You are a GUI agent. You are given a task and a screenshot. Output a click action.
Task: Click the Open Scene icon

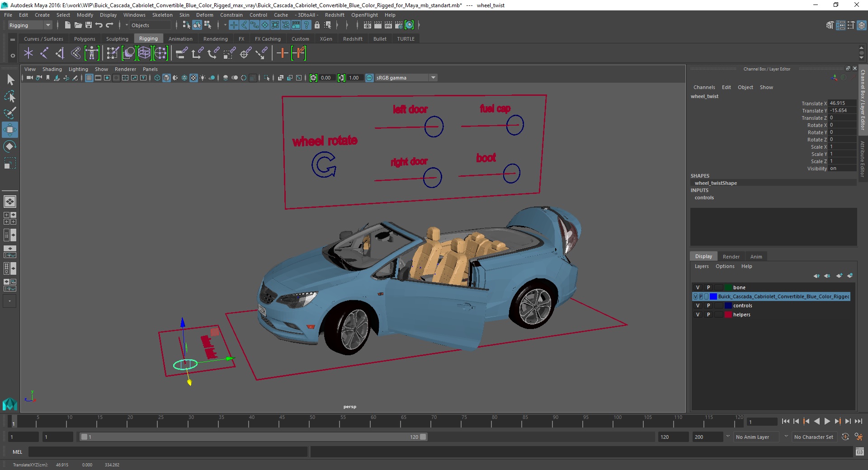pos(78,25)
